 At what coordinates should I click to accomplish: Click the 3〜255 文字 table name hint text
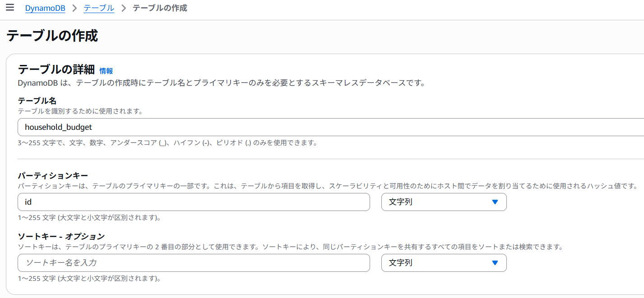[x=167, y=143]
